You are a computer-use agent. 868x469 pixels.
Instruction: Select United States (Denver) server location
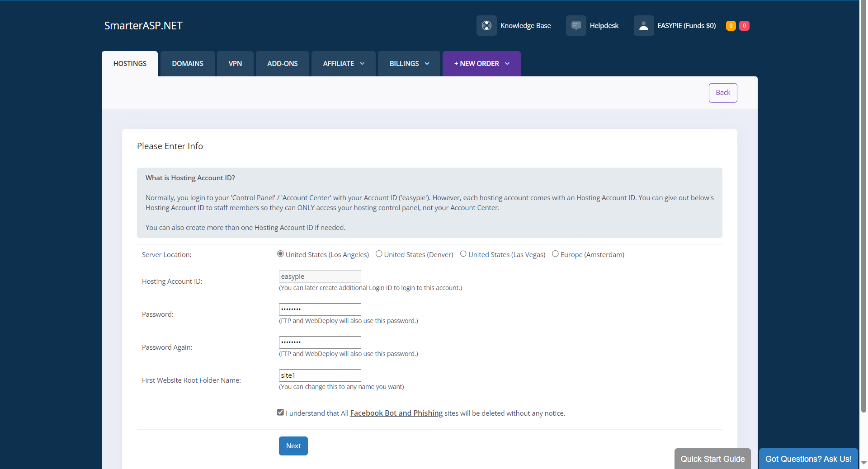click(x=378, y=254)
